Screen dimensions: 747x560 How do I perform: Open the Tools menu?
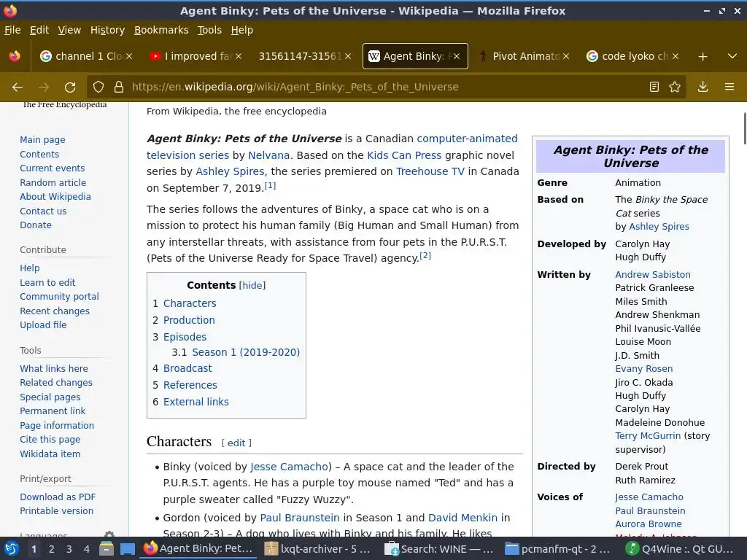209,30
